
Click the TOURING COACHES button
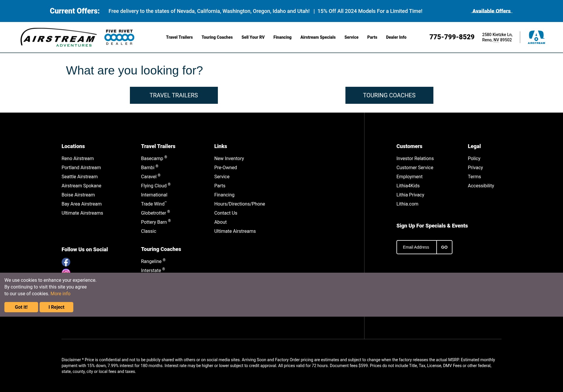point(389,95)
